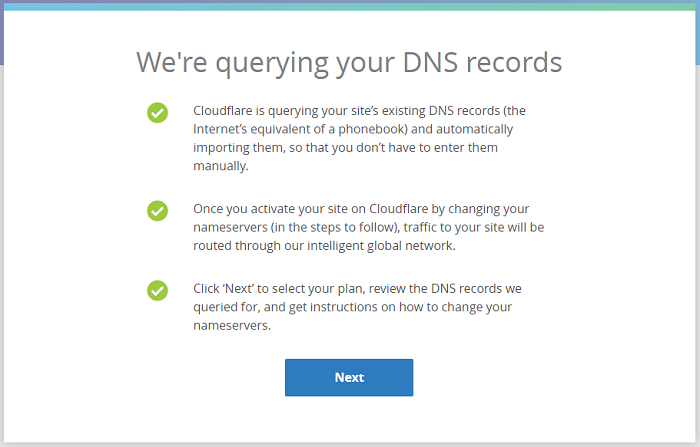Click the word 'DNS' in the heading
Image resolution: width=700 pixels, height=447 pixels.
(x=430, y=62)
